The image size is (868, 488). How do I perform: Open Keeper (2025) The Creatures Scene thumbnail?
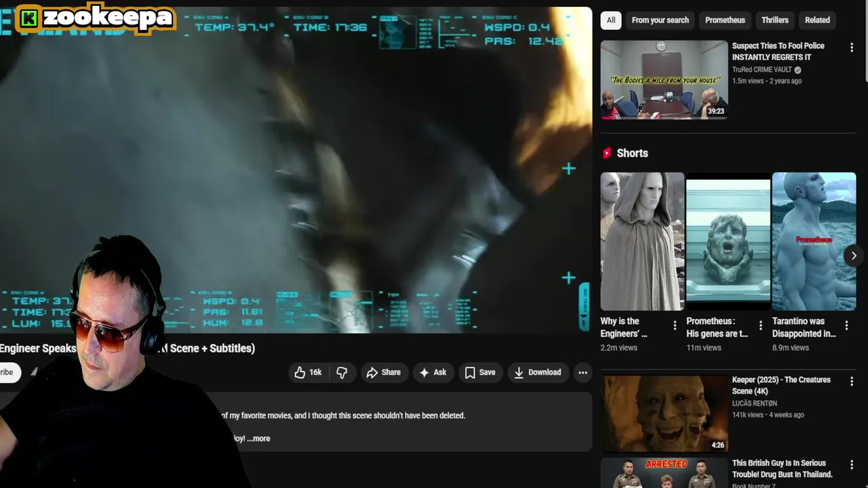coord(664,413)
